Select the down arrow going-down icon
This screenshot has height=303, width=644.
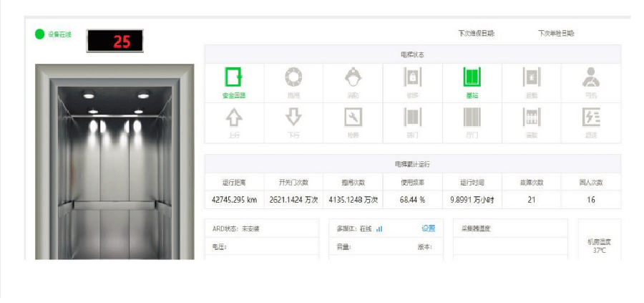(x=293, y=116)
